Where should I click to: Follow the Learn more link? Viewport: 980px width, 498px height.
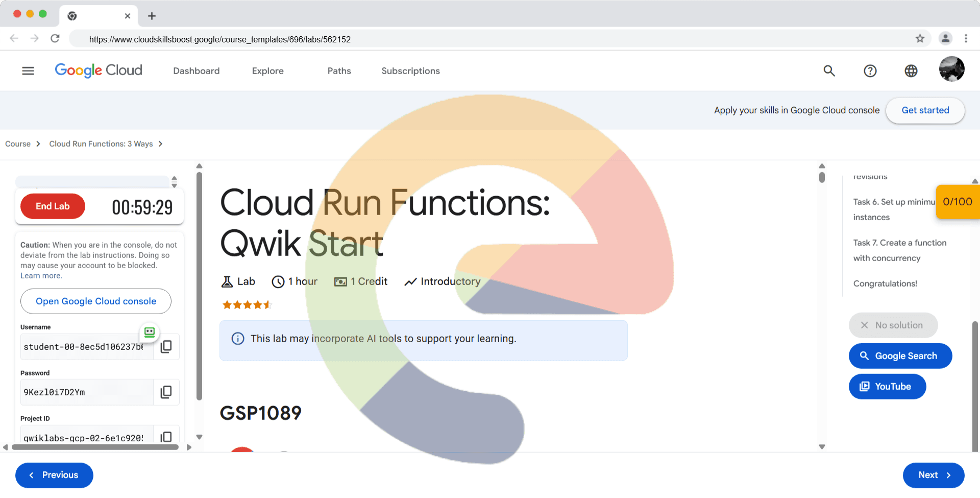point(41,276)
